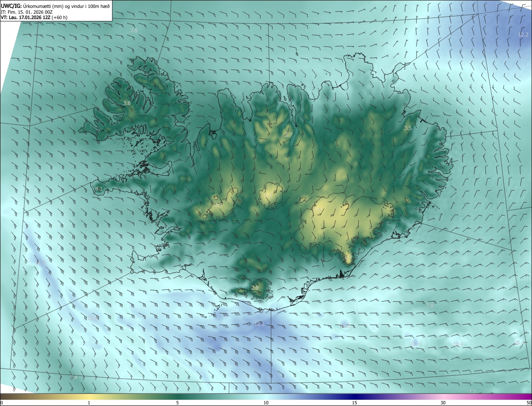Image resolution: width=532 pixels, height=406 pixels.
Task: Click the 2.9 value near the south coast
Action: [255, 288]
